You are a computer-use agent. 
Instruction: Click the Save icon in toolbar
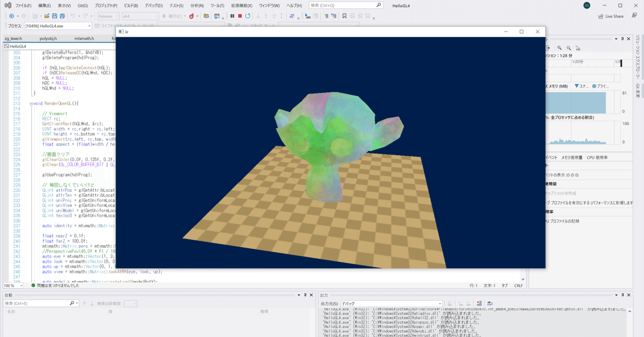[x=54, y=16]
